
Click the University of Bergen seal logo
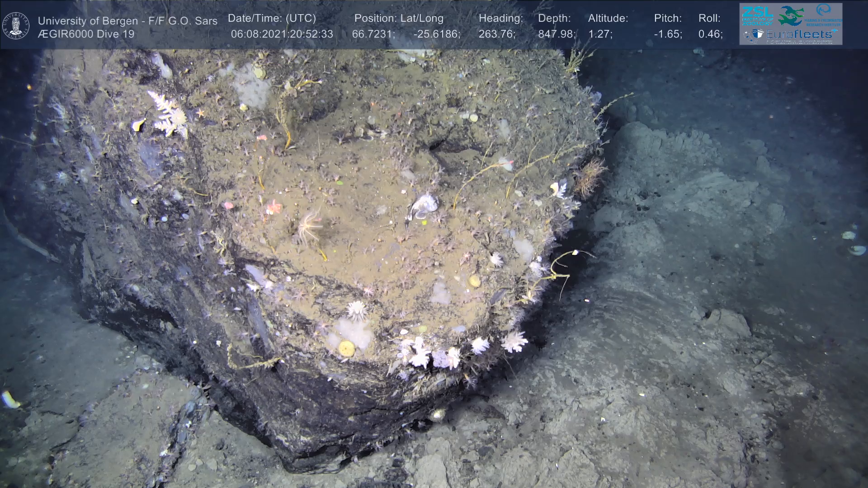[16, 26]
